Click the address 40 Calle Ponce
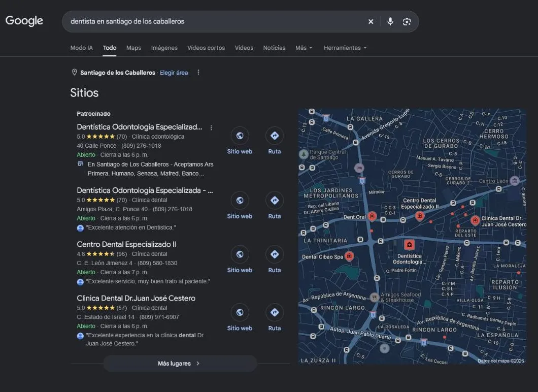Viewport: 538px width, 392px height. pos(96,146)
